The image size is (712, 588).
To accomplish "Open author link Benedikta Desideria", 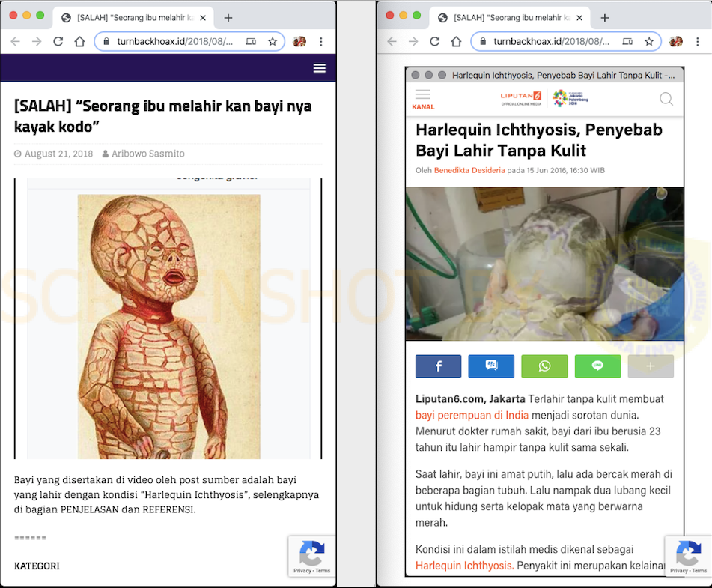I will coord(469,170).
